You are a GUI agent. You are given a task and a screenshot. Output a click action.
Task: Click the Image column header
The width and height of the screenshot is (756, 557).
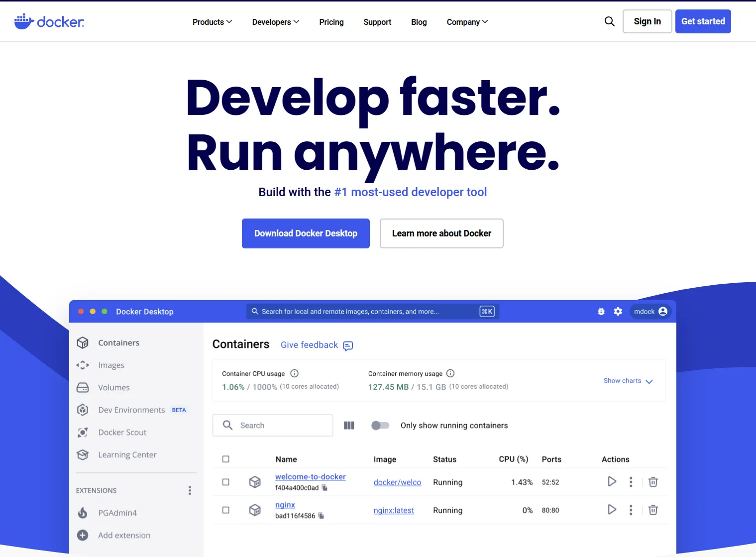pos(385,459)
